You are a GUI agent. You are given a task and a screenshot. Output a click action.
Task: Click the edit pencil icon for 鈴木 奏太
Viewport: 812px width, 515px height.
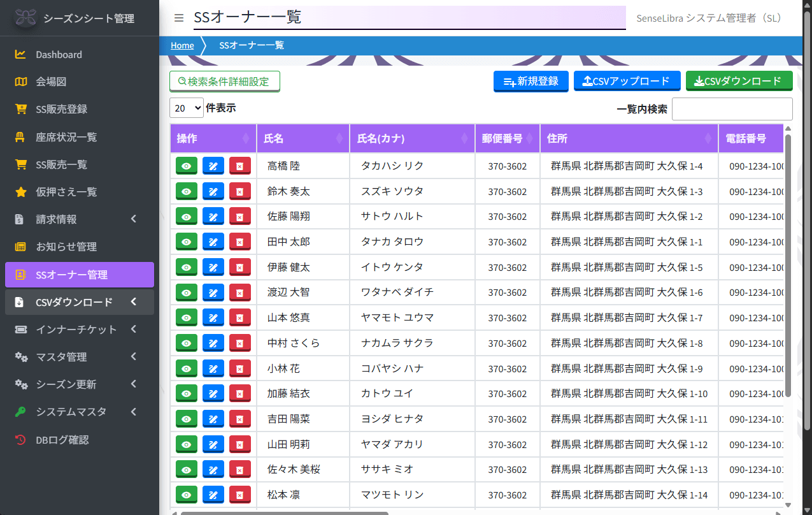[213, 191]
